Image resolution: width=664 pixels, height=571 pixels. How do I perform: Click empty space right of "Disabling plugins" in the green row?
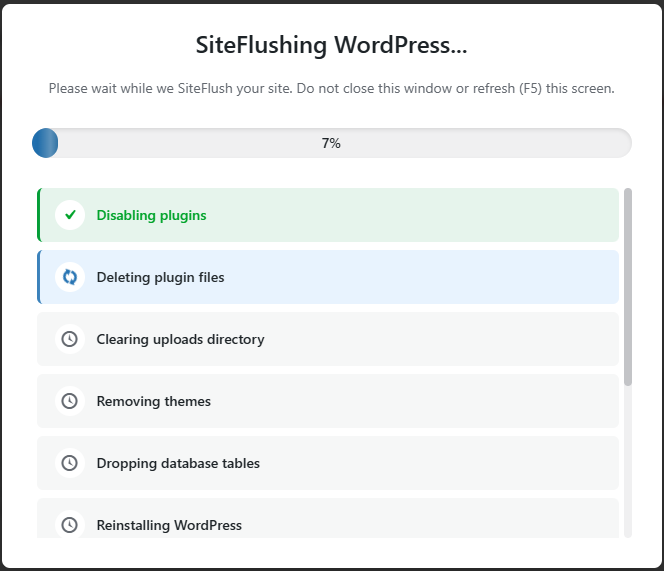pos(420,215)
